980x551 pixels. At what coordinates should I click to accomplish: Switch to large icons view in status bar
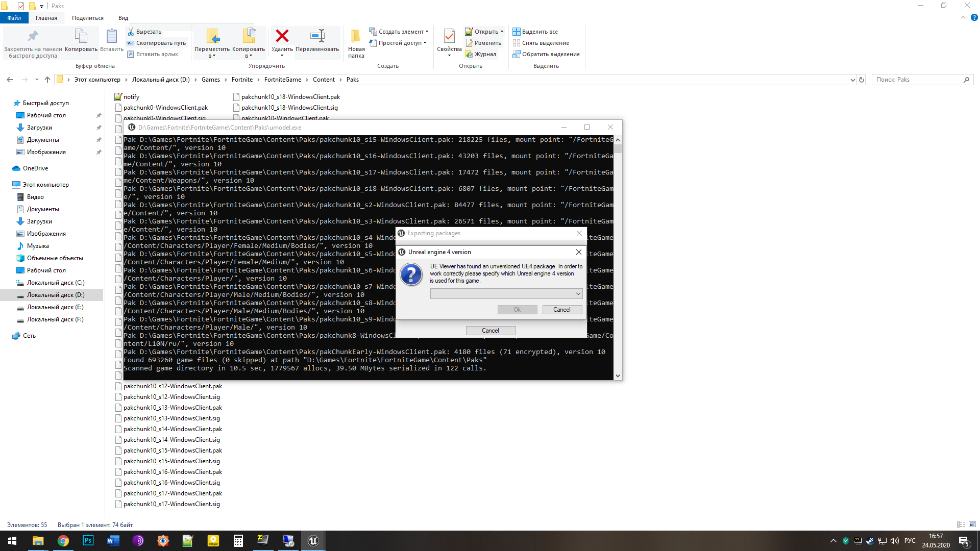tap(972, 524)
